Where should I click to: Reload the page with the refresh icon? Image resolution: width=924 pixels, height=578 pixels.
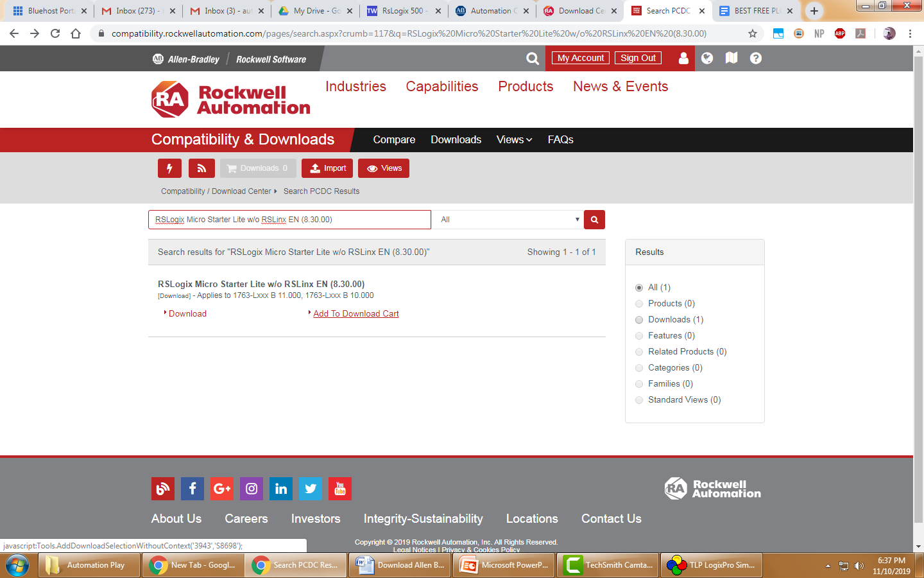click(55, 33)
